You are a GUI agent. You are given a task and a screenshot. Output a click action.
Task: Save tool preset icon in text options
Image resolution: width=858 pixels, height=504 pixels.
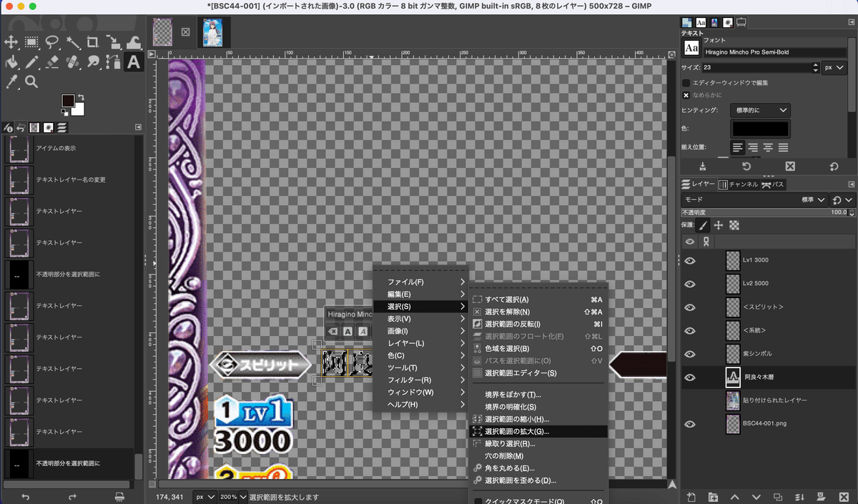[703, 166]
